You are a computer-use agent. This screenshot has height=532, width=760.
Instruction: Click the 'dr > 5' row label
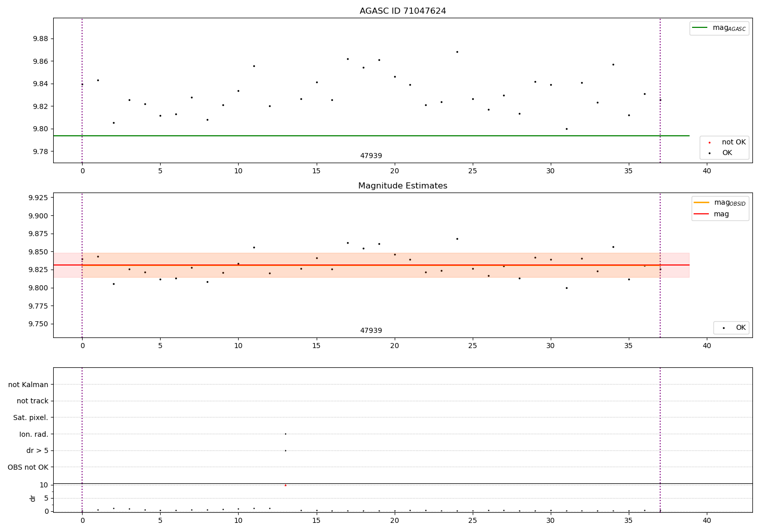37,450
